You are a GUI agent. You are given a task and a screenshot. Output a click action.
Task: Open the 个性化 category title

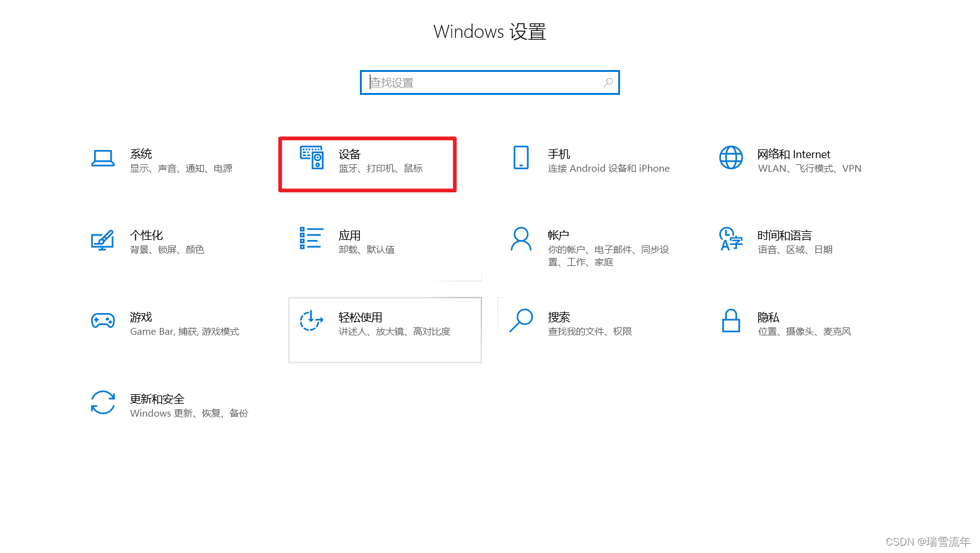146,236
